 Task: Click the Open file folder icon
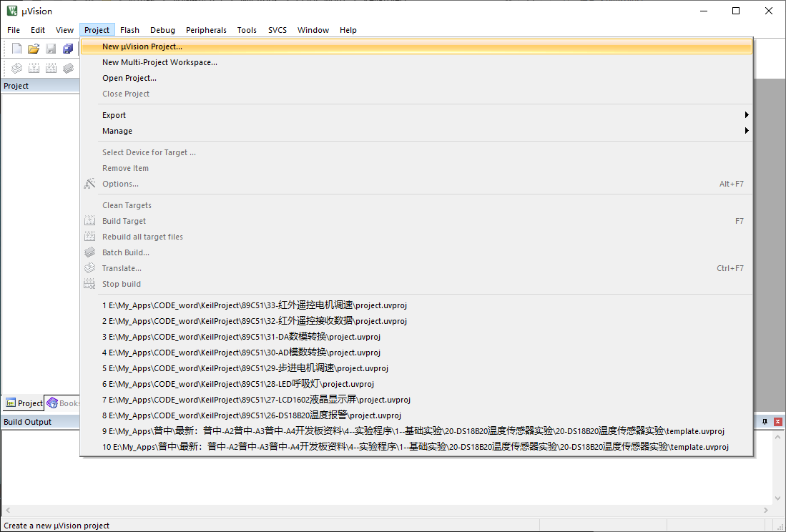(x=34, y=49)
